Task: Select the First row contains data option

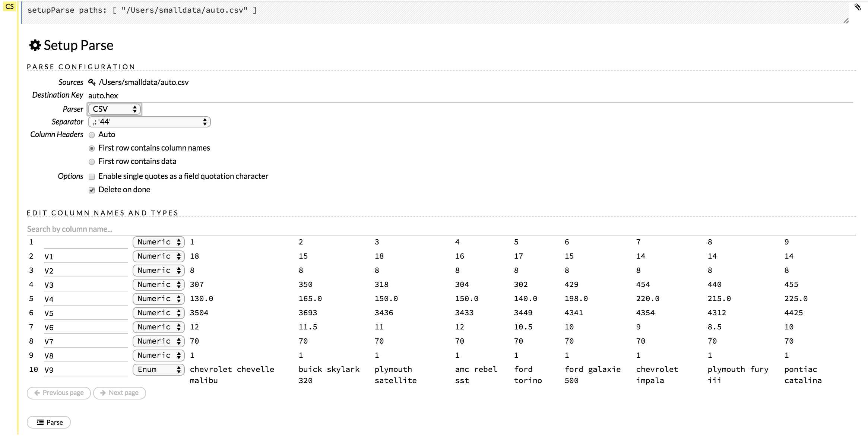Action: click(x=92, y=162)
